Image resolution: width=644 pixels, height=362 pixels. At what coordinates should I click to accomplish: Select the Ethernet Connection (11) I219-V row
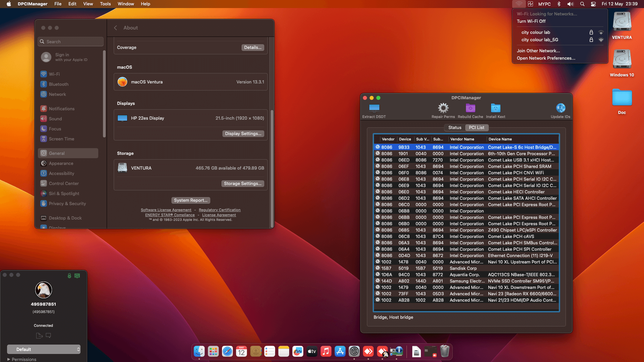coord(467,255)
